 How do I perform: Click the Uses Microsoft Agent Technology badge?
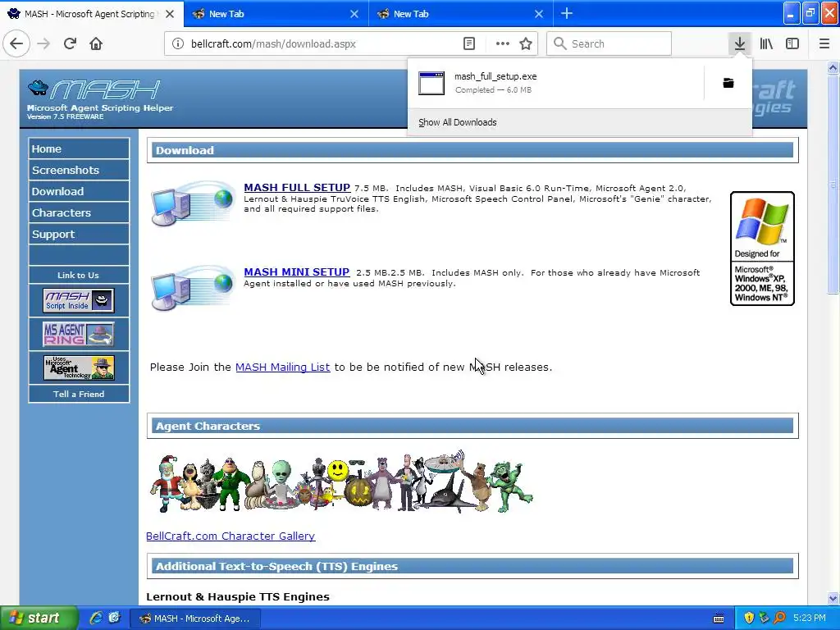pyautogui.click(x=79, y=367)
